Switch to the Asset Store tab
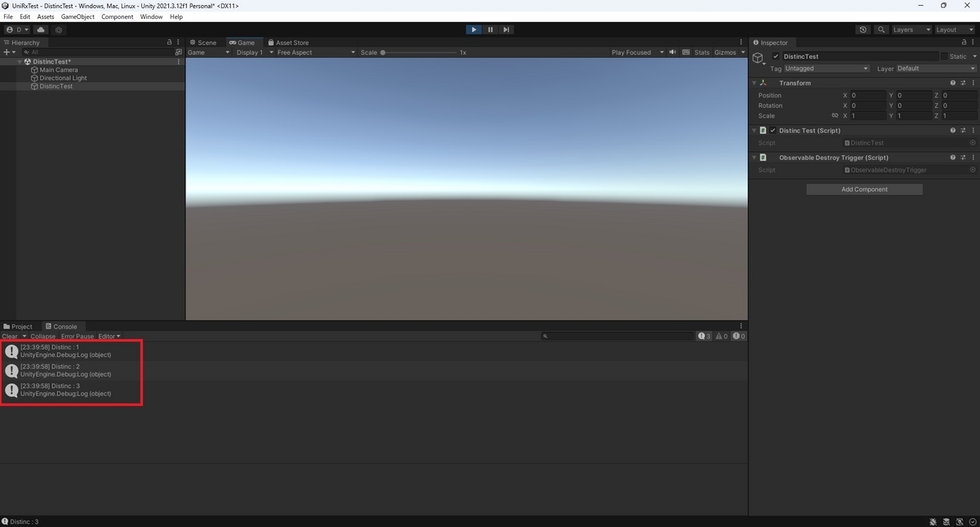980x527 pixels. pos(288,42)
